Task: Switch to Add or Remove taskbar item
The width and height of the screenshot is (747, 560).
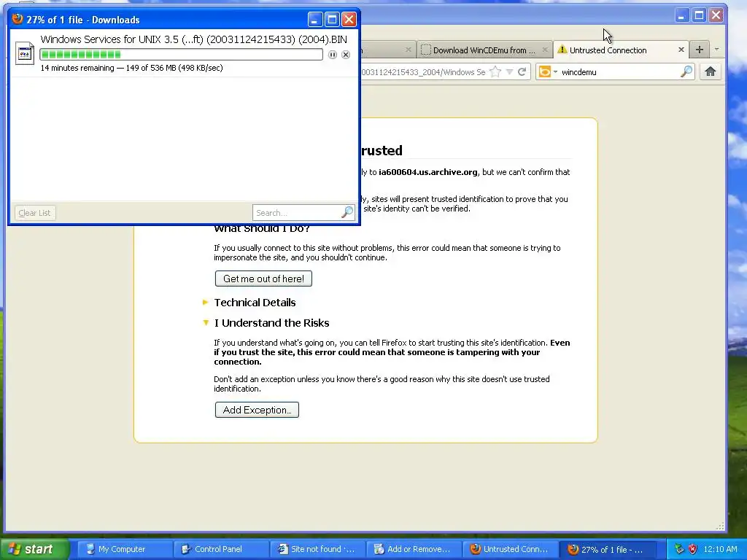Action: [414, 549]
